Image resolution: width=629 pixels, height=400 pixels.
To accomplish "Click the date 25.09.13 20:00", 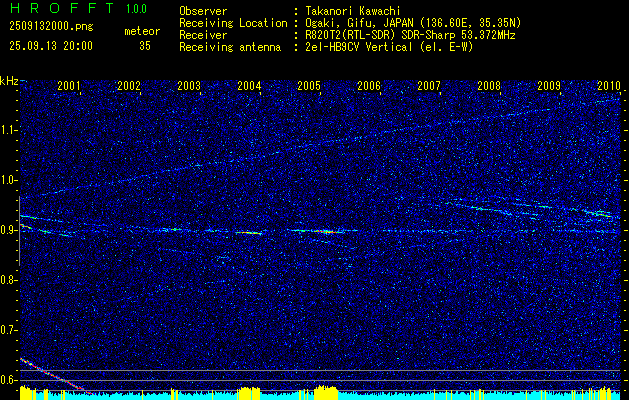I will click(51, 46).
